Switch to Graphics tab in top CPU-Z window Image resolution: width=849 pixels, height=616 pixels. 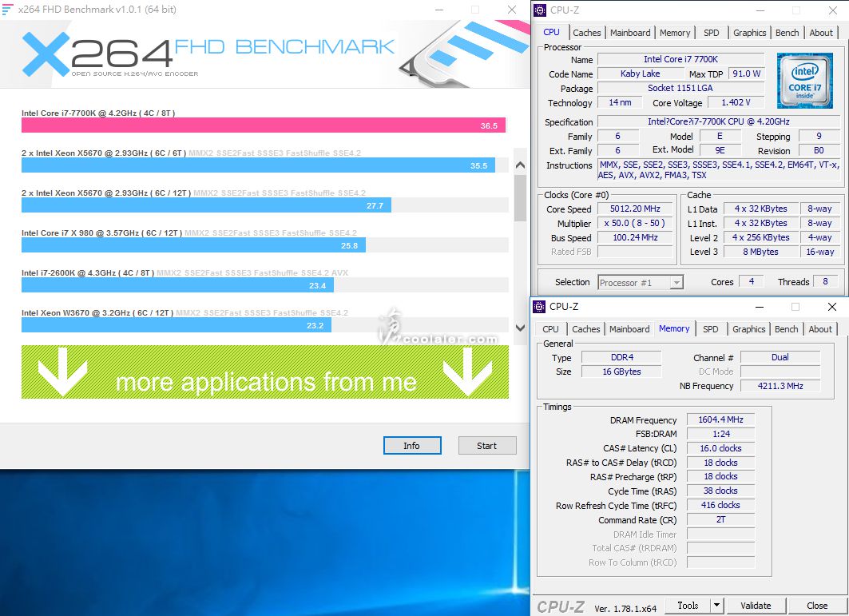coord(749,33)
